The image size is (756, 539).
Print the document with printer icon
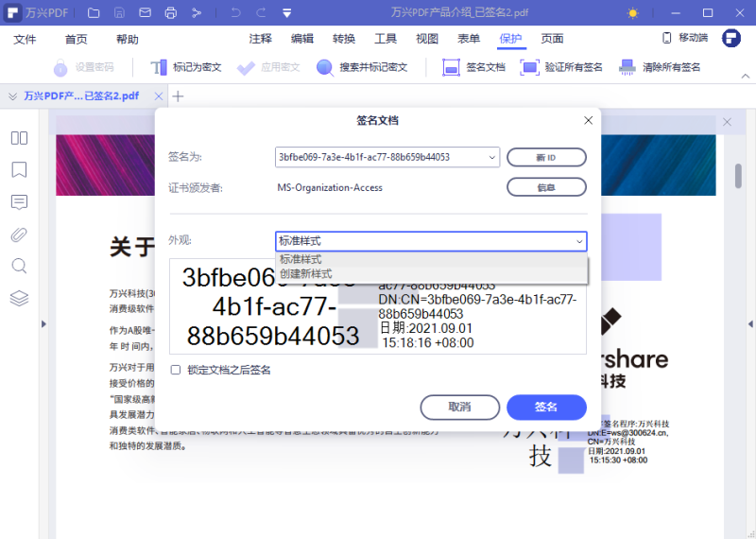[x=171, y=13]
